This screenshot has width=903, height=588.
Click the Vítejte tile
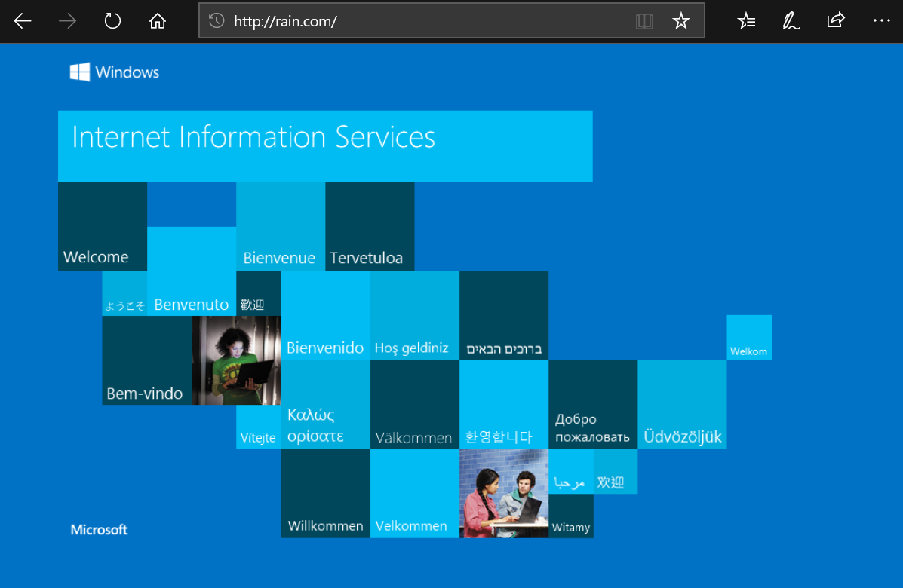pyautogui.click(x=259, y=427)
